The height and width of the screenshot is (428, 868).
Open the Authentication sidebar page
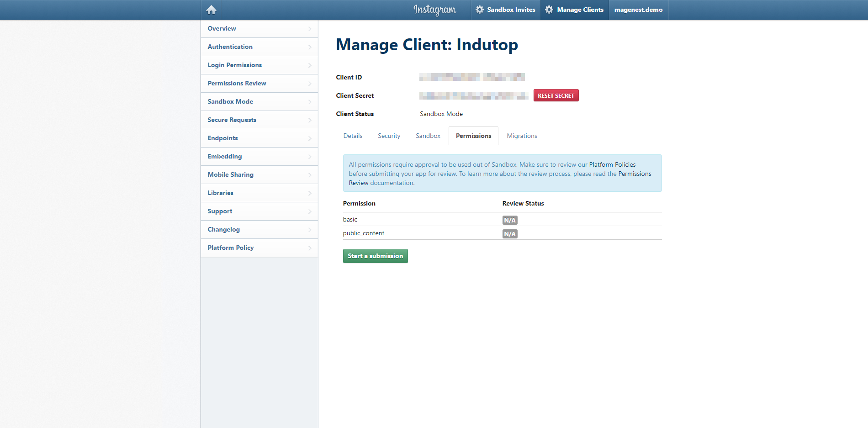[259, 47]
